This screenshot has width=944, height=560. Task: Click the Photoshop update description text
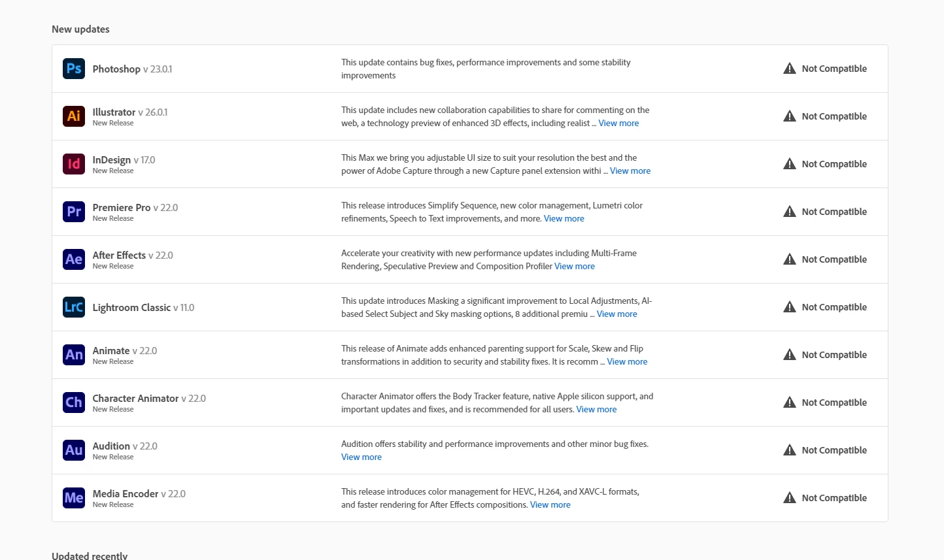click(x=486, y=69)
